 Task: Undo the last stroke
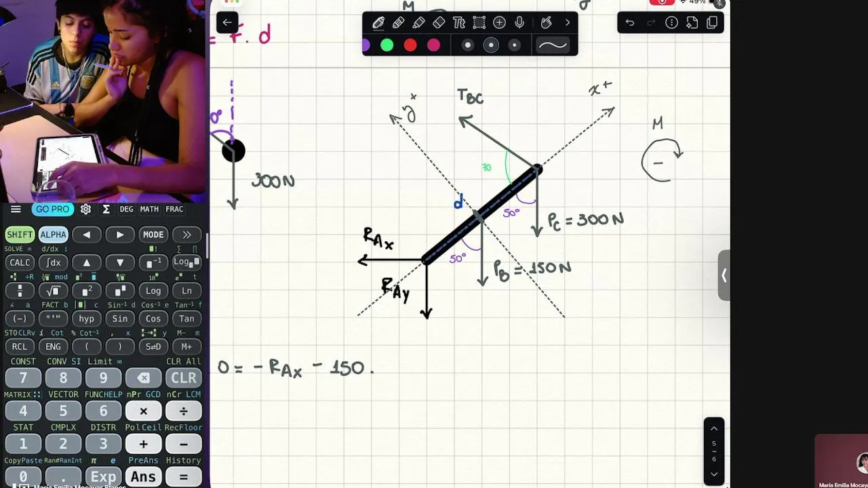click(630, 23)
